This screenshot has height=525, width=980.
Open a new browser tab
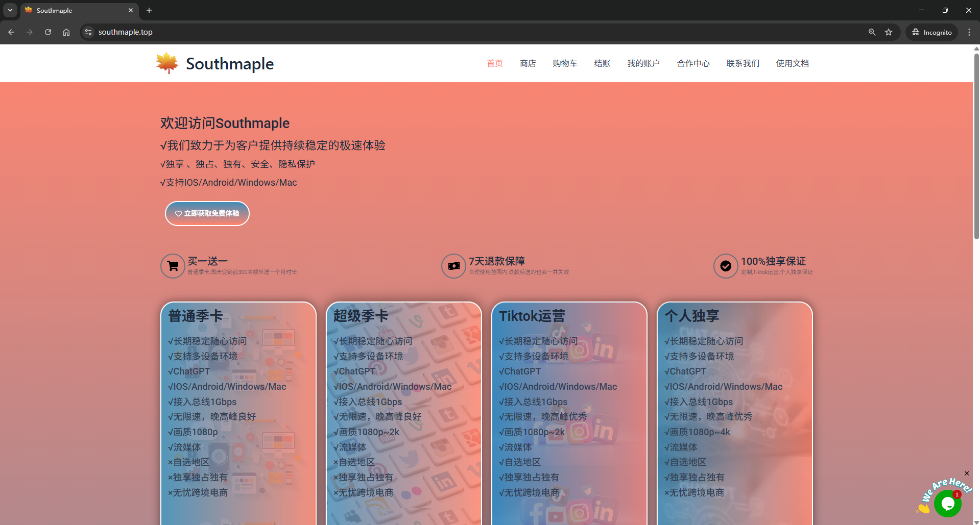[149, 10]
